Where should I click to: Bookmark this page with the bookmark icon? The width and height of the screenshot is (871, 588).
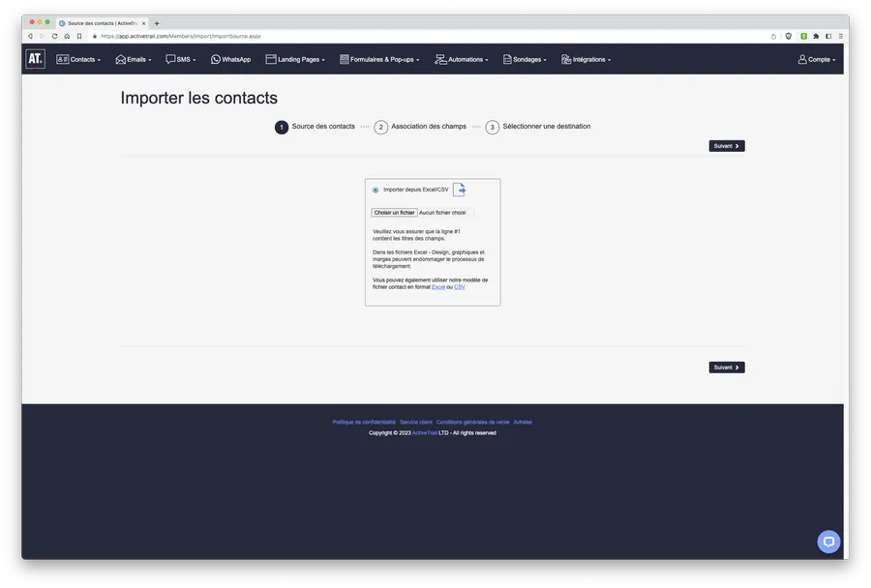click(x=79, y=36)
